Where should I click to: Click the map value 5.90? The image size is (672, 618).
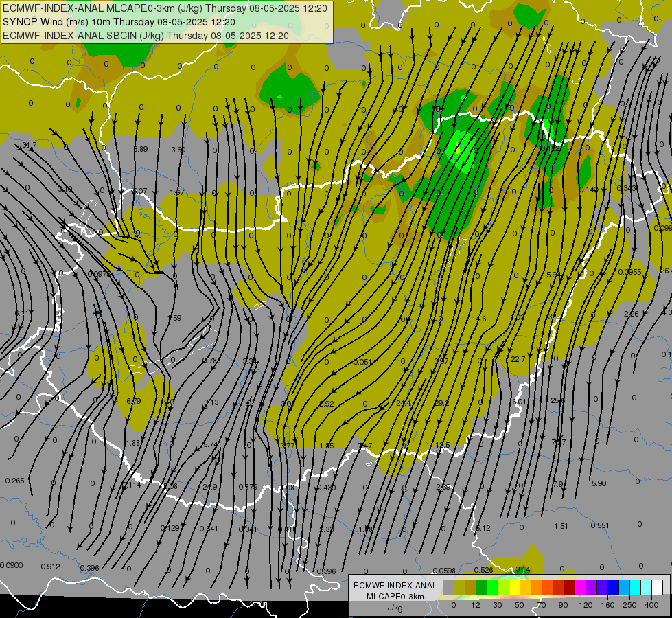coord(599,483)
